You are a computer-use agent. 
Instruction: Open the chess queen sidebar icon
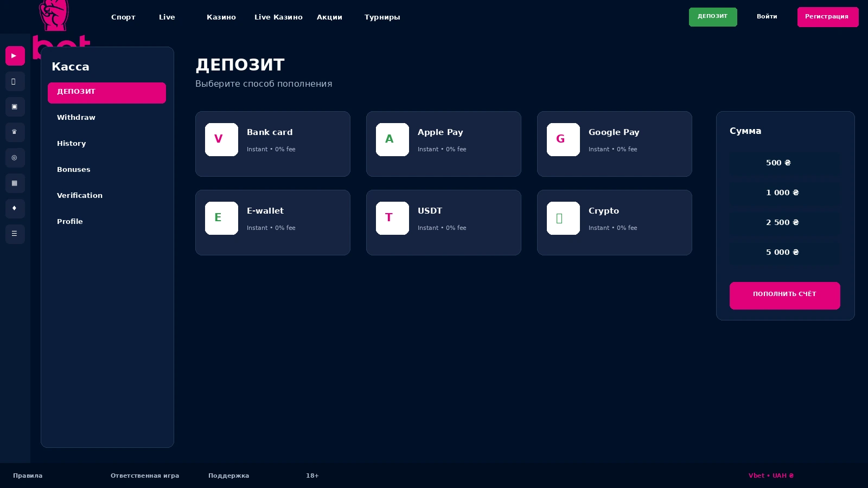coord(15,132)
